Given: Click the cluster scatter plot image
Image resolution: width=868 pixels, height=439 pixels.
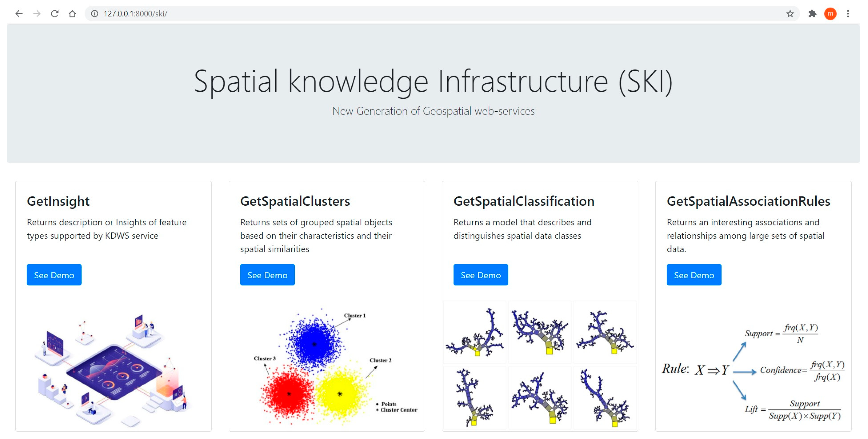Looking at the screenshot, I should 327,366.
